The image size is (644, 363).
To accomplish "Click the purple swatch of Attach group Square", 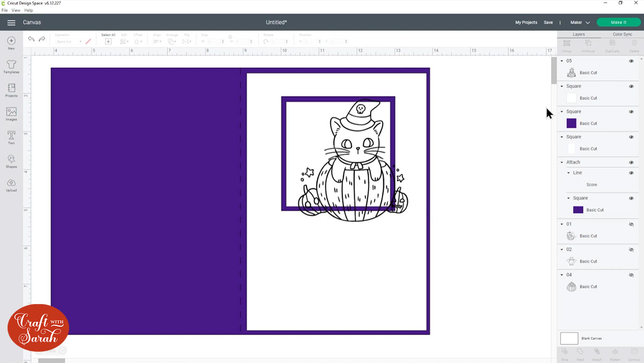I will [x=578, y=210].
